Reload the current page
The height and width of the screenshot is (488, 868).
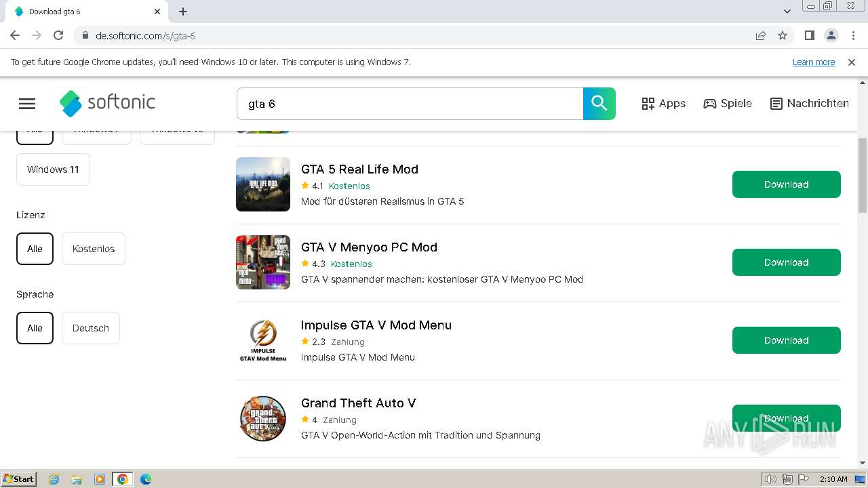click(58, 35)
